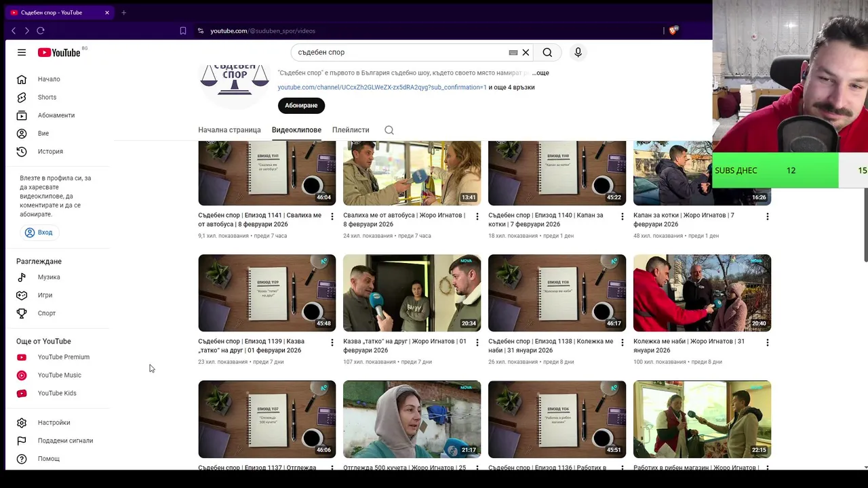Click the search text field

point(400,52)
